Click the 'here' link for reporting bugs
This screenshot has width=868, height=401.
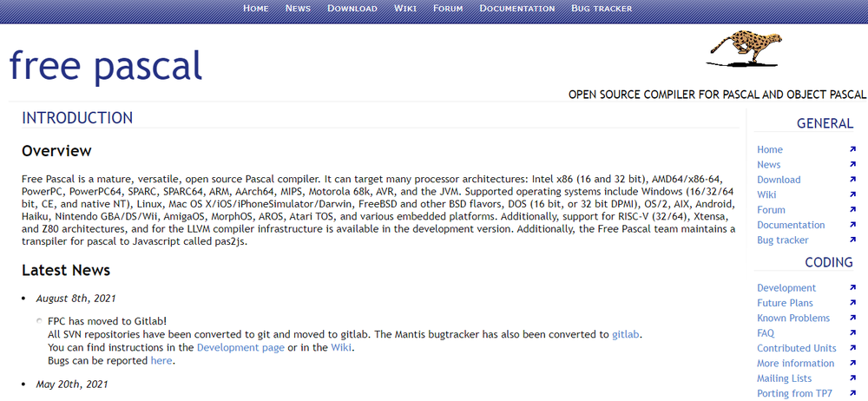161,360
